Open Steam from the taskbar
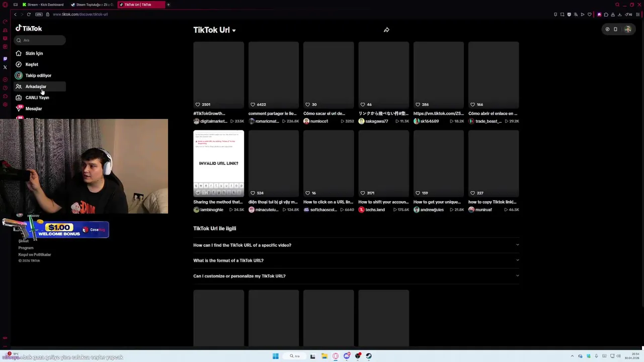This screenshot has width=644, height=362. [x=369, y=356]
